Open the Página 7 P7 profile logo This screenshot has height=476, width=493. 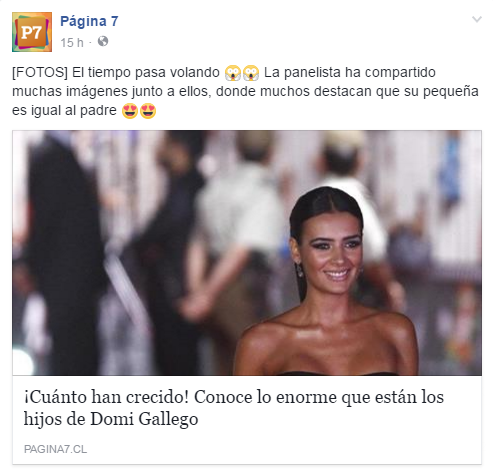[x=32, y=32]
